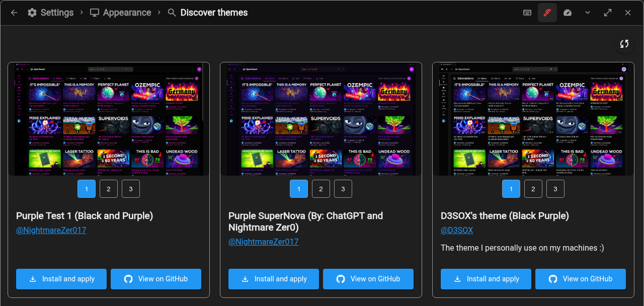Click the description 'The theme I personally use'
Viewport: 644px width, 306px height.
tap(522, 248)
